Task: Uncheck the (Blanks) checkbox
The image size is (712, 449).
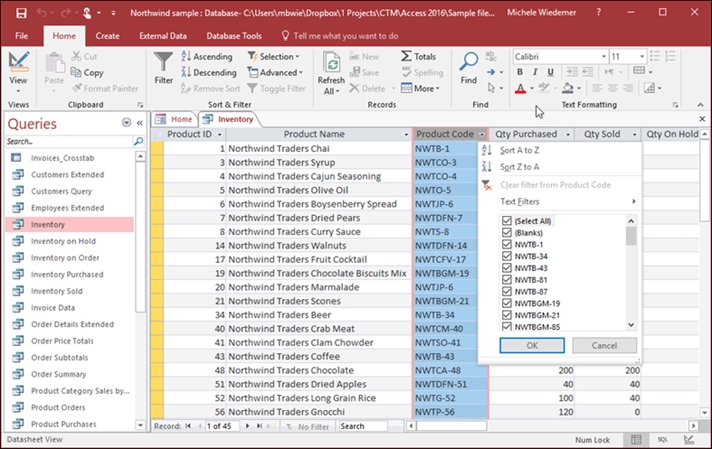Action: click(x=507, y=233)
